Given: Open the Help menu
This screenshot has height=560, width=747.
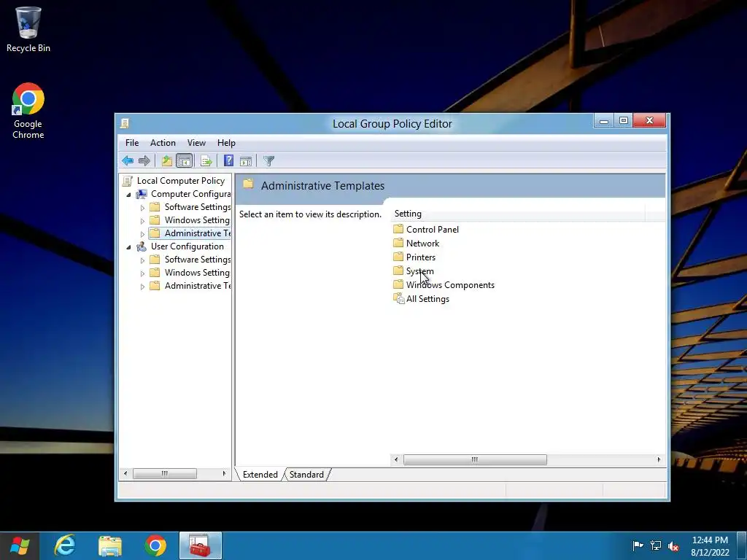Looking at the screenshot, I should tap(226, 143).
